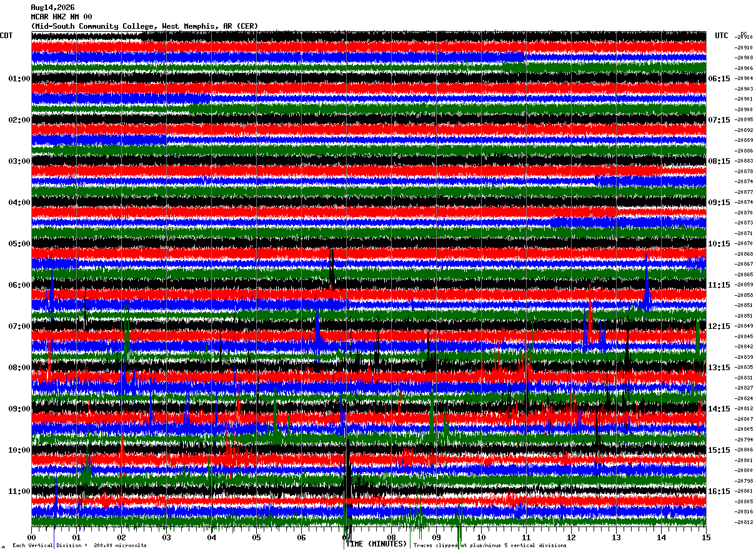Click the Each Vertical Division footer note
Screen dimensions: 756x554
(x=80, y=546)
